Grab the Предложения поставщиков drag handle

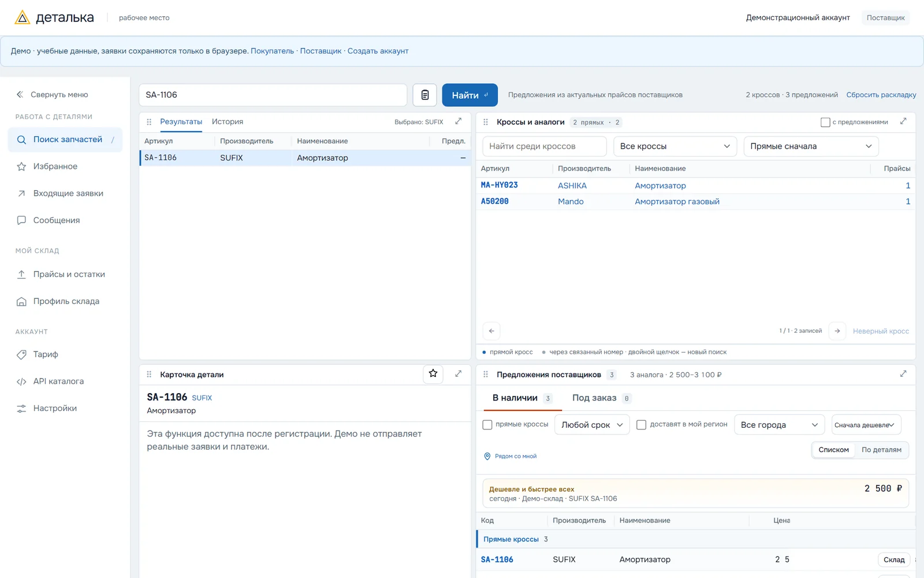pyautogui.click(x=486, y=375)
